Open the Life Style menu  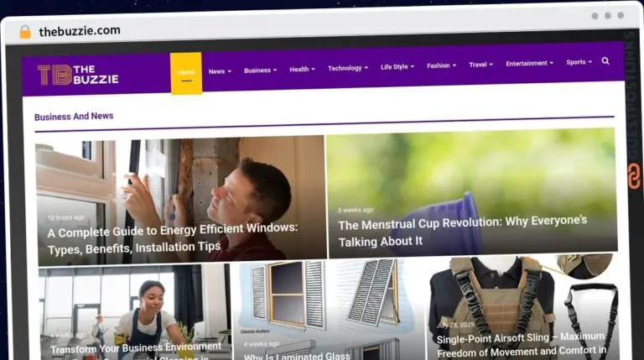(x=397, y=66)
